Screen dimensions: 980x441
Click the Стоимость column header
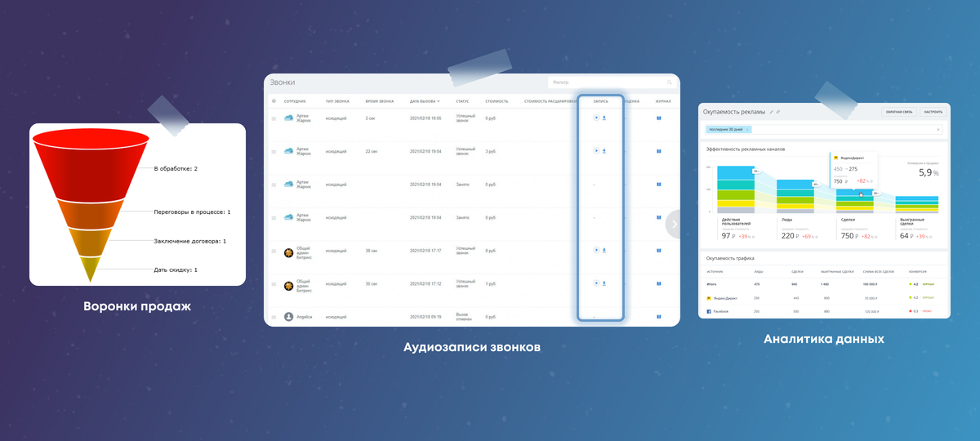tap(497, 101)
